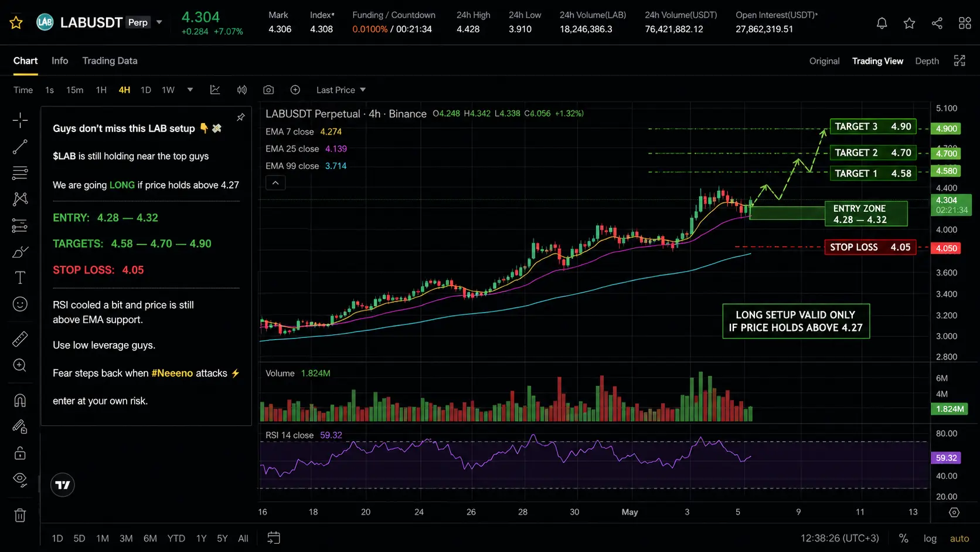Switch to the Chart tab
Screen dimensions: 980x552
coord(25,61)
